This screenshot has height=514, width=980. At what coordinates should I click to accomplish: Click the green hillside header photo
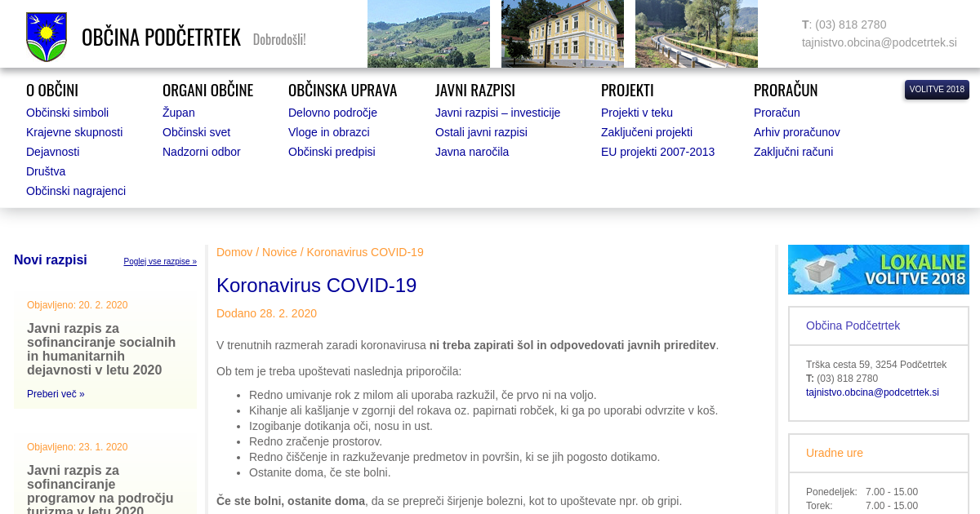(428, 33)
